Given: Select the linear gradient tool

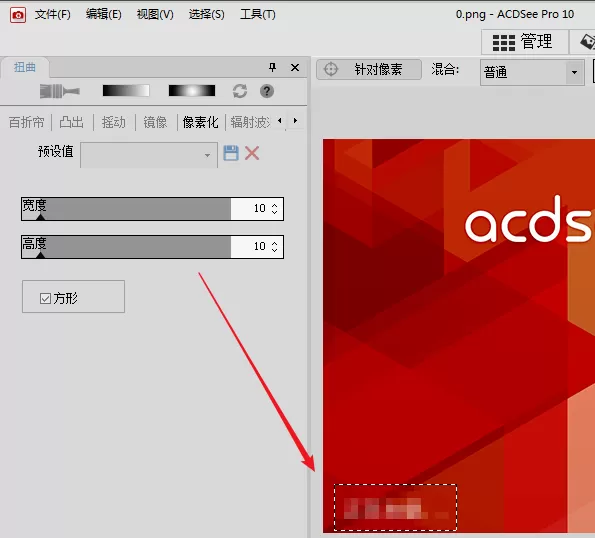Looking at the screenshot, I should coord(126,91).
